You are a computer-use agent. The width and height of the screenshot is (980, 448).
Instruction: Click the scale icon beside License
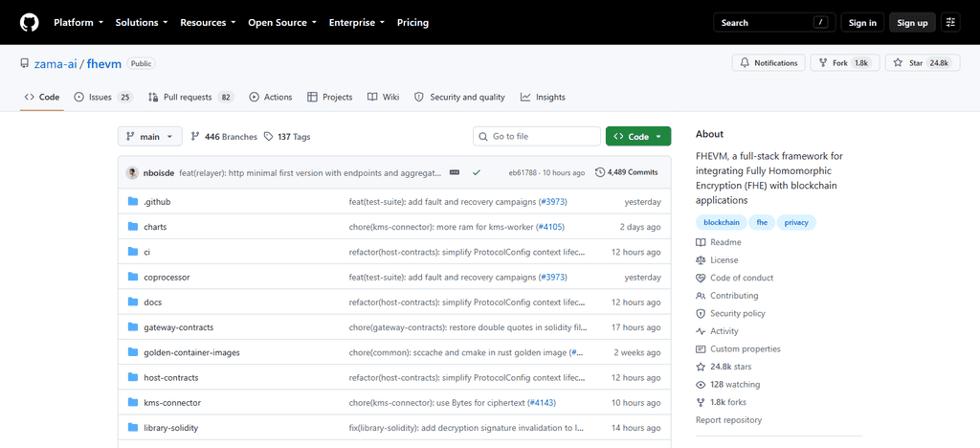pos(700,260)
